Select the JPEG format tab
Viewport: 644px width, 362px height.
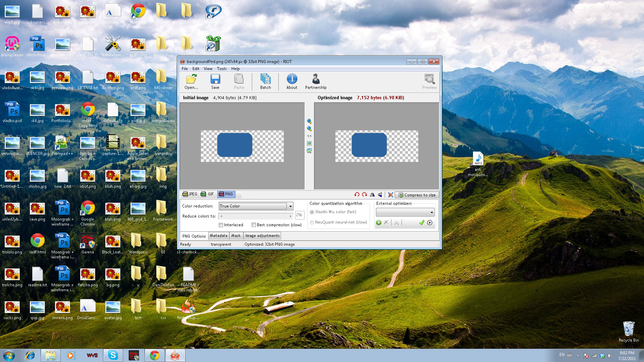coord(190,194)
